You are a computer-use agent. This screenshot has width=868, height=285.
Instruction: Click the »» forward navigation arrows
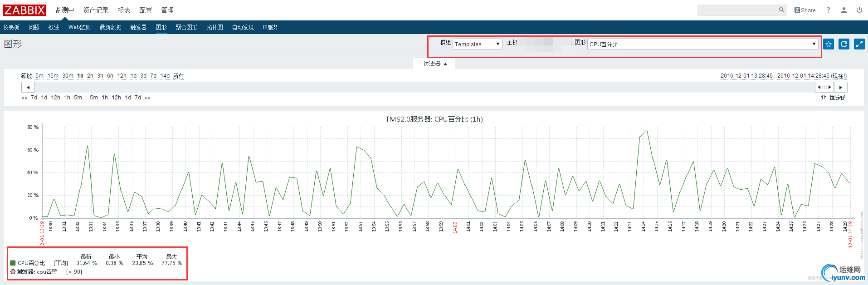[147, 98]
